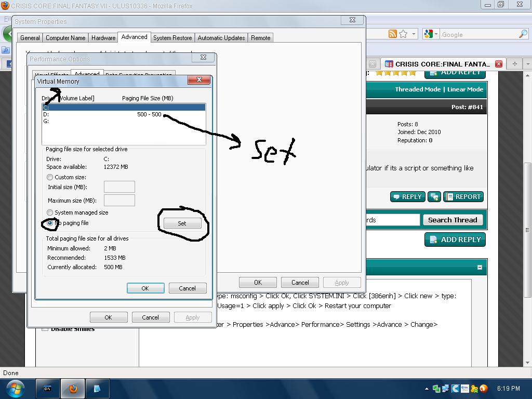Open the General tab in System Properties
The image size is (532, 399).
(x=30, y=37)
